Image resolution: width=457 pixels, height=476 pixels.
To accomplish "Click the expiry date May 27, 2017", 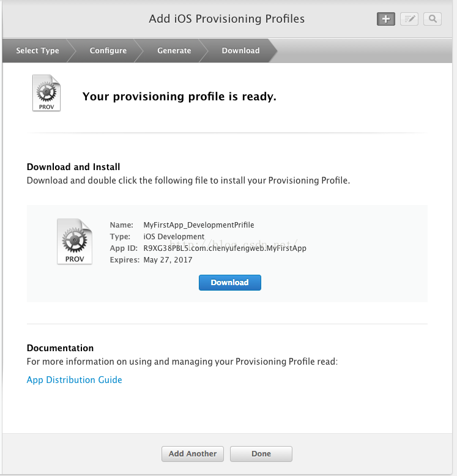I will pos(168,260).
